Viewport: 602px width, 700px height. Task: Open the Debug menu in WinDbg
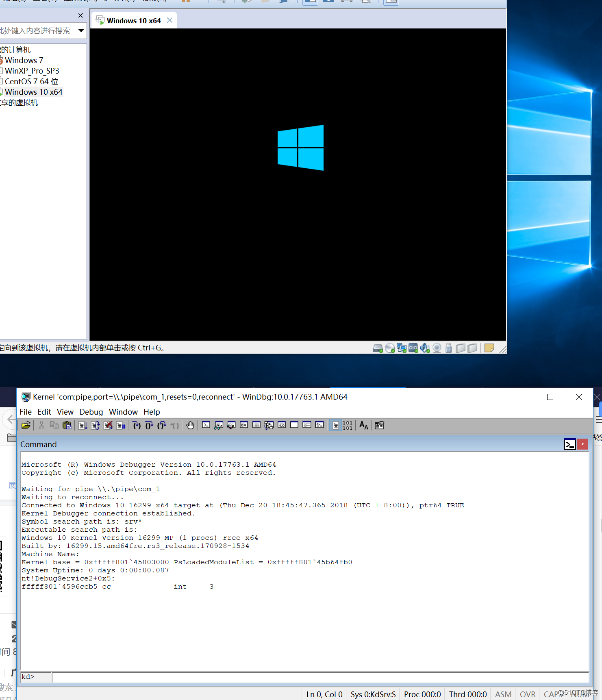[91, 412]
